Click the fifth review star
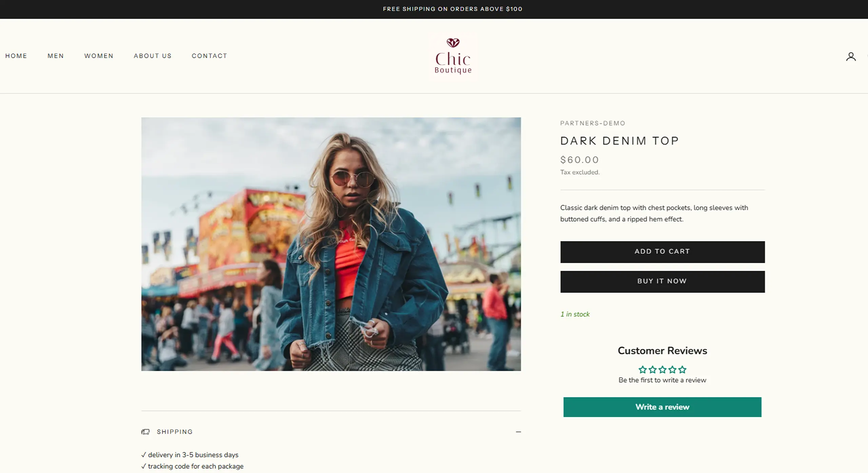The image size is (868, 473). [683, 370]
